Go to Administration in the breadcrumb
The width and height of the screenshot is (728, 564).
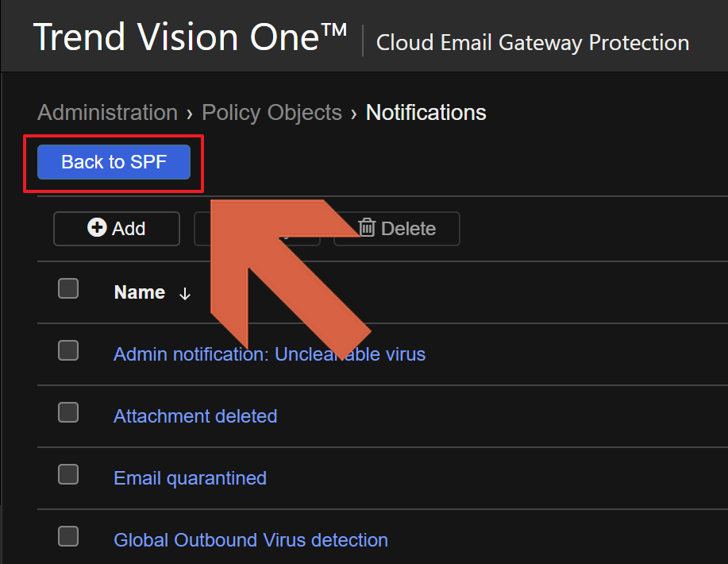[107, 113]
